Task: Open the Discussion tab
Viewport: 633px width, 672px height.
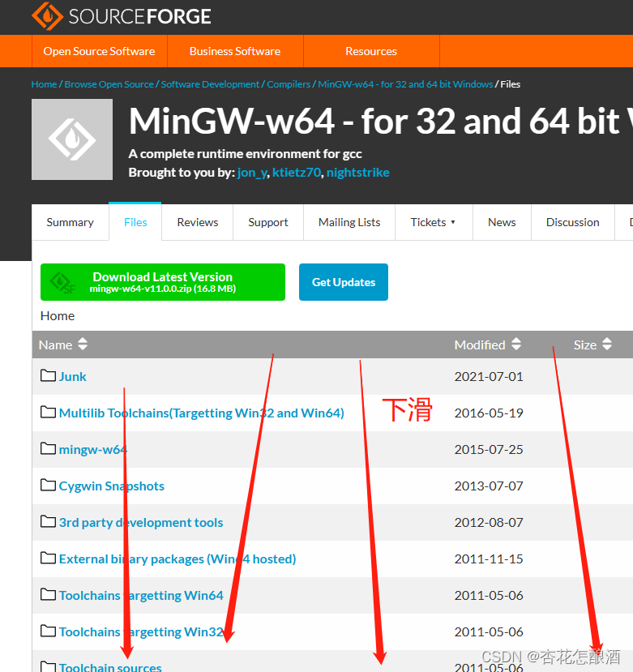Action: [573, 222]
